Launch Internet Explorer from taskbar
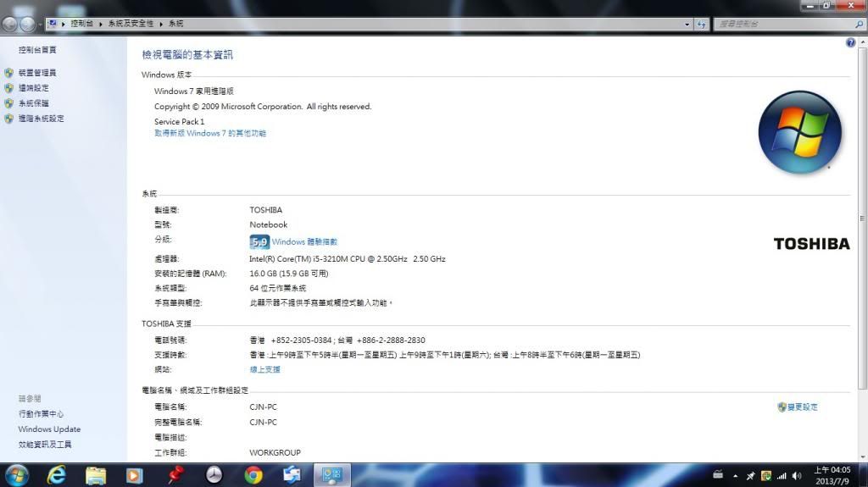The width and height of the screenshot is (868, 487). coord(57,475)
